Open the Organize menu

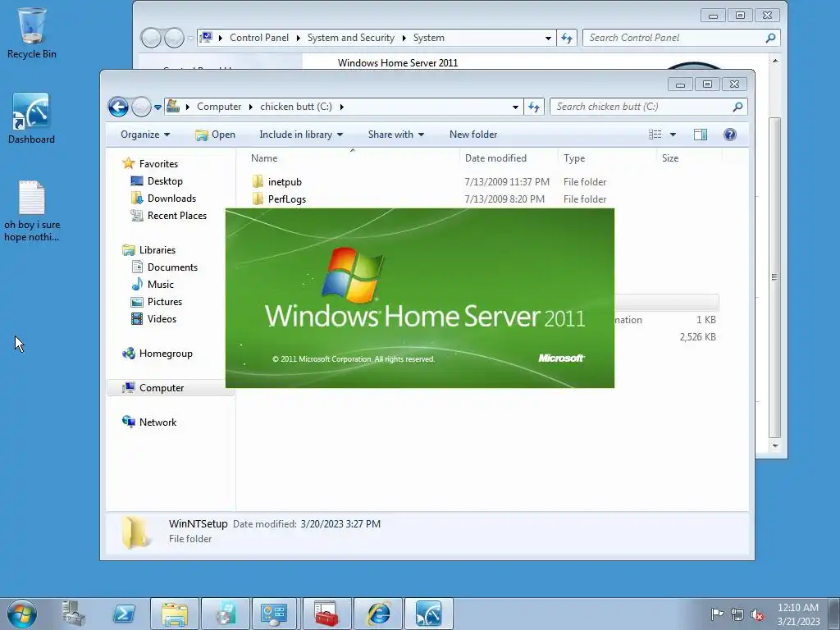(145, 135)
